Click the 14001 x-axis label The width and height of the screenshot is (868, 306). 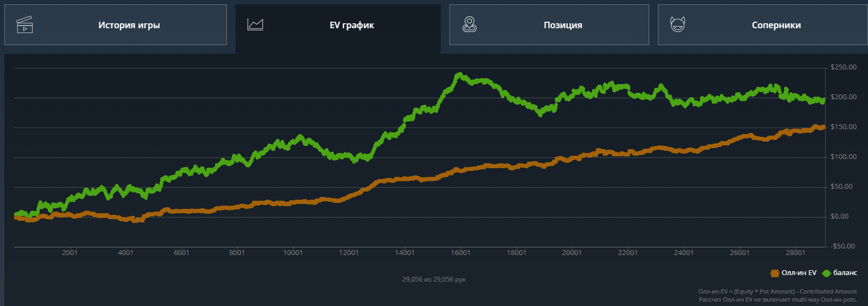(404, 253)
